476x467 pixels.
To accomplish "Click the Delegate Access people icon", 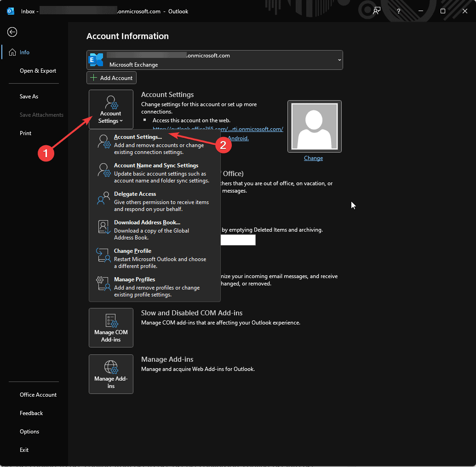I will pyautogui.click(x=103, y=198).
